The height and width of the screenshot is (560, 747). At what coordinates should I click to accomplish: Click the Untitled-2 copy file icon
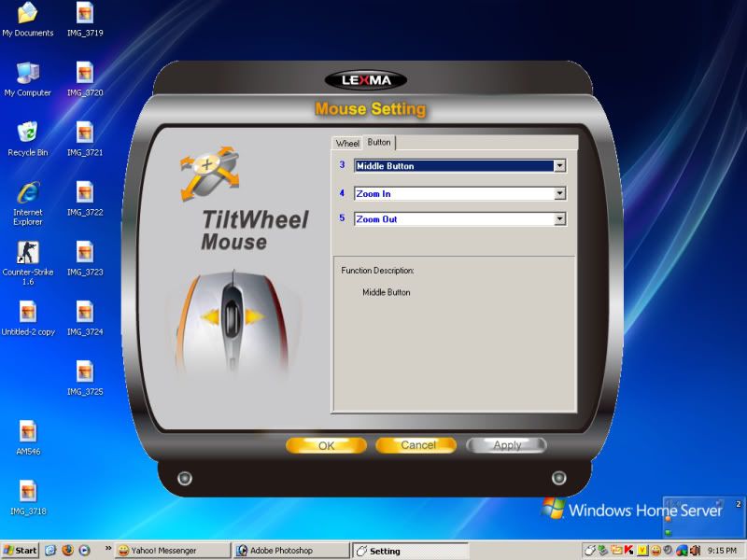coord(28,312)
